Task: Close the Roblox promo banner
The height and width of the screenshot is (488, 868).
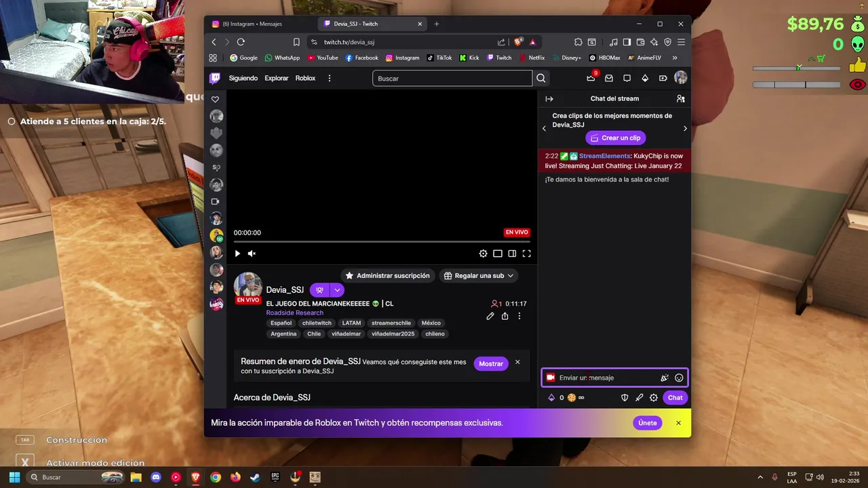Action: pos(678,423)
